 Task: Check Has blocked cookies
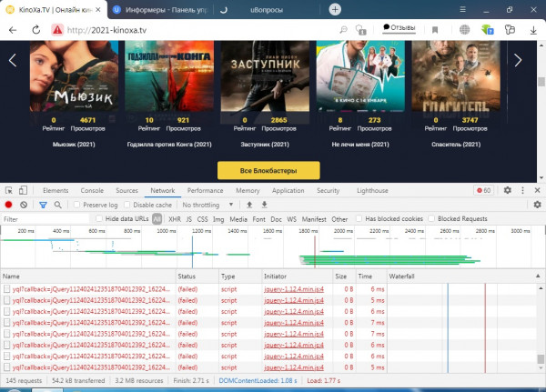click(359, 218)
